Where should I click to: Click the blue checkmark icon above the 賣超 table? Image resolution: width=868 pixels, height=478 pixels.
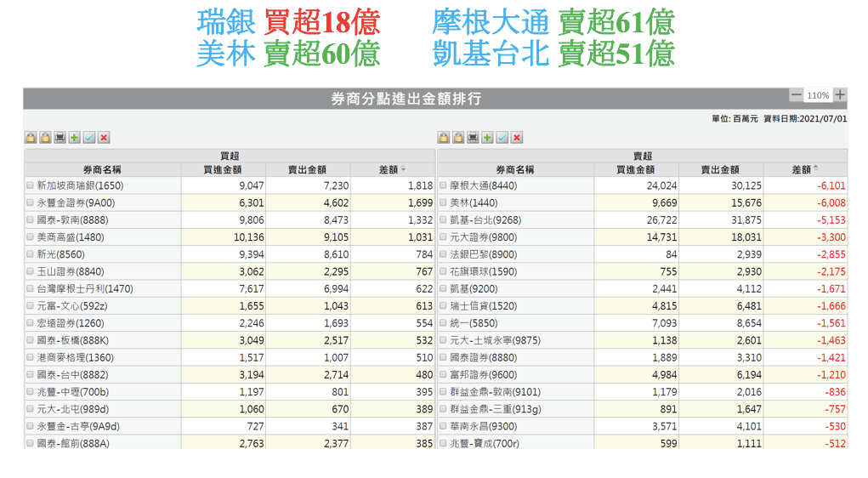click(x=502, y=138)
